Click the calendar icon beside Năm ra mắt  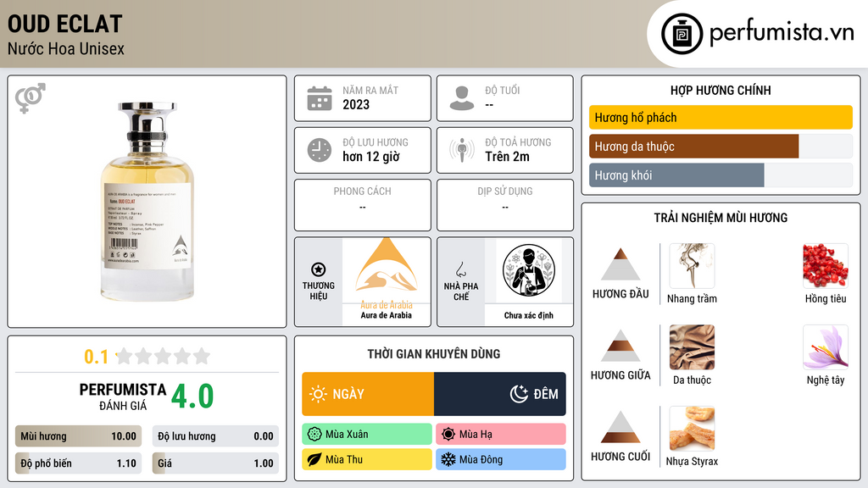coord(320,98)
